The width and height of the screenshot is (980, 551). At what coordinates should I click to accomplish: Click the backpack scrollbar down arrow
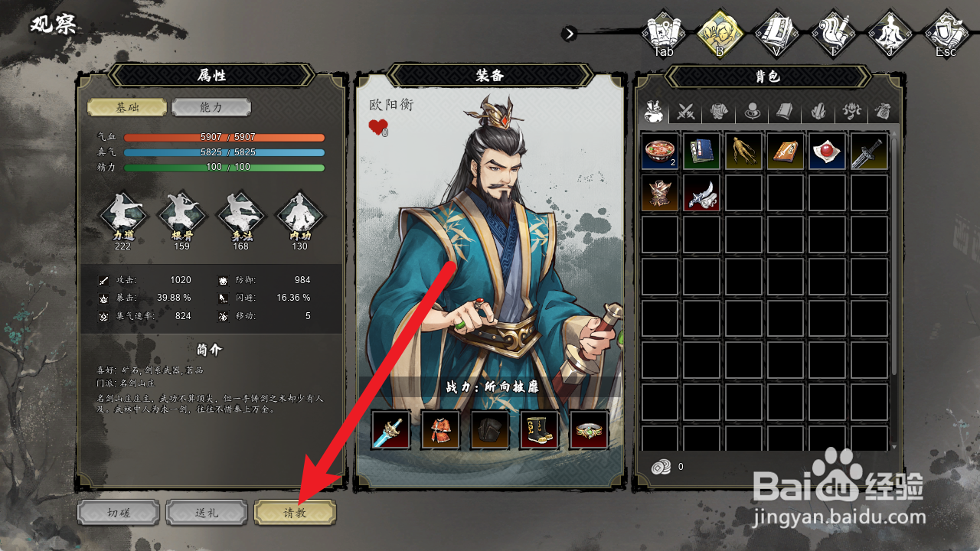[893, 446]
